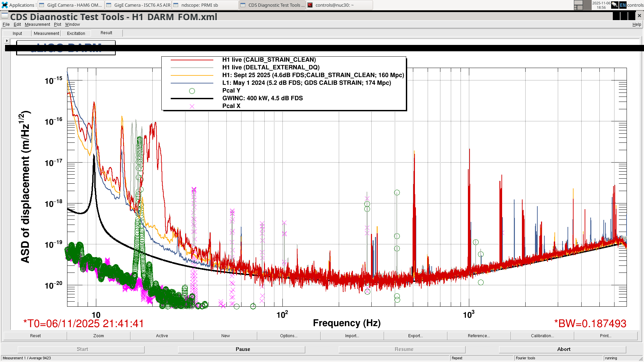Click the Calibration... button
644x362 pixels.
click(542, 336)
